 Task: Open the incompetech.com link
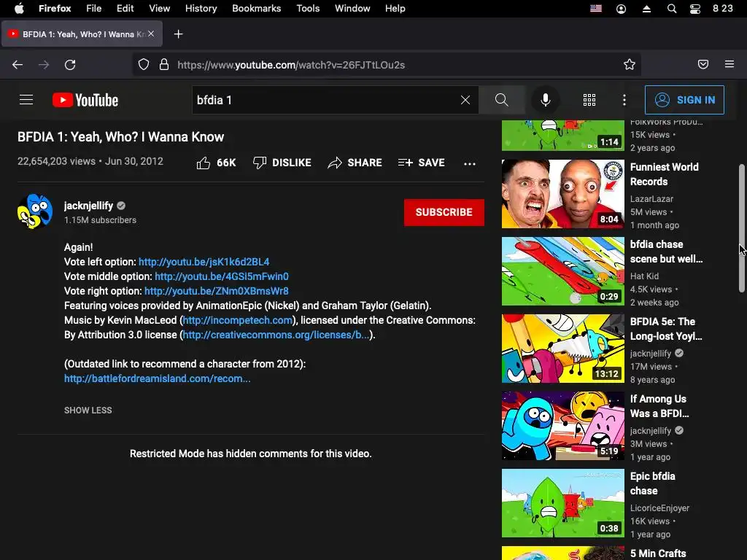(237, 321)
